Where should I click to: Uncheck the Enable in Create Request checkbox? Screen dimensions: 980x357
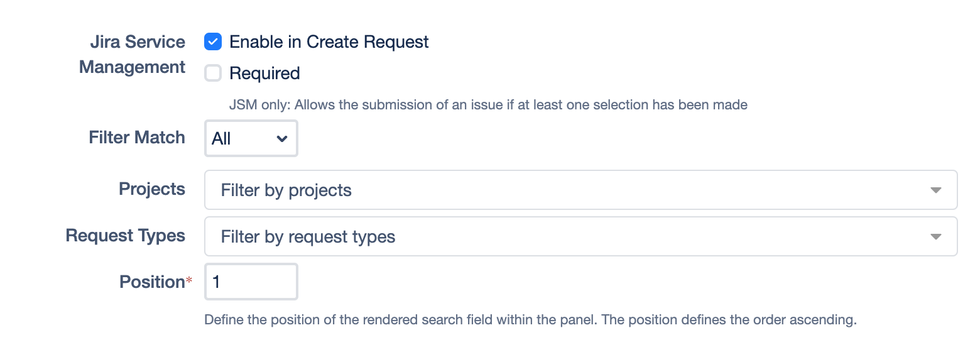(x=214, y=42)
